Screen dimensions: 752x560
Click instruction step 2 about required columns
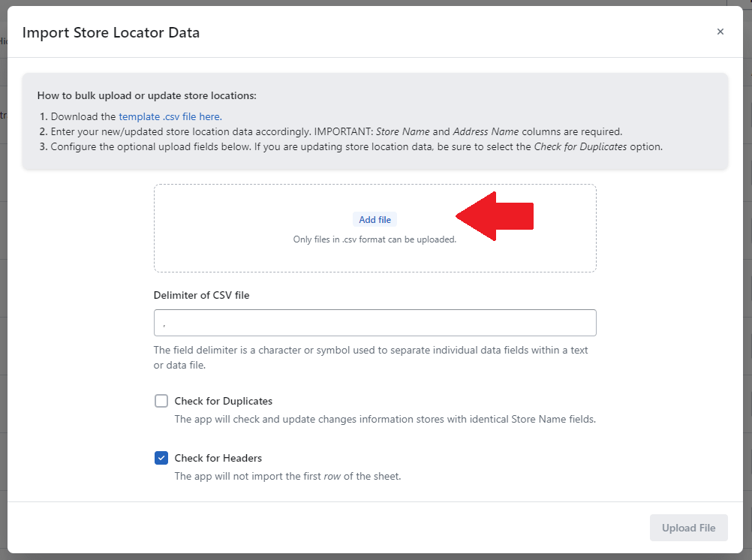tap(336, 131)
